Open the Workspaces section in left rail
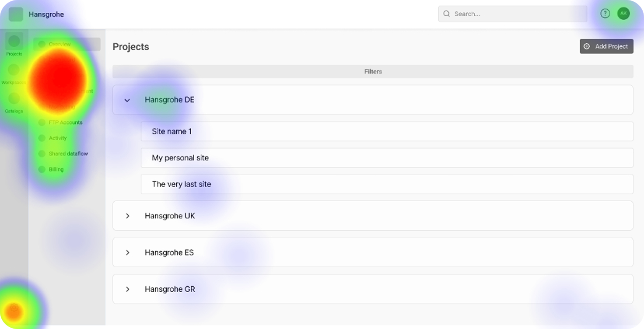The width and height of the screenshot is (644, 329). pyautogui.click(x=14, y=73)
